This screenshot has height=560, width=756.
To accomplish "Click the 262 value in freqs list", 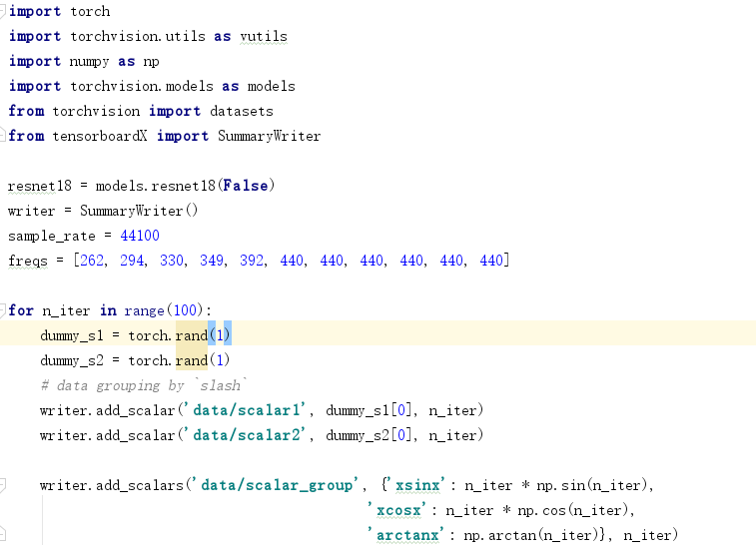I will pyautogui.click(x=92, y=261).
